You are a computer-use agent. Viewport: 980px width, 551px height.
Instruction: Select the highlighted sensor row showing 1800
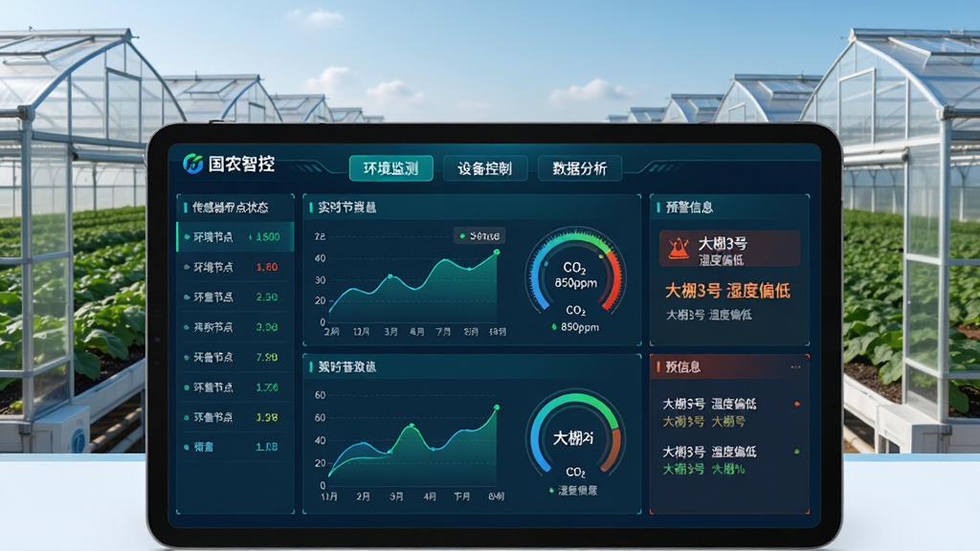point(235,237)
